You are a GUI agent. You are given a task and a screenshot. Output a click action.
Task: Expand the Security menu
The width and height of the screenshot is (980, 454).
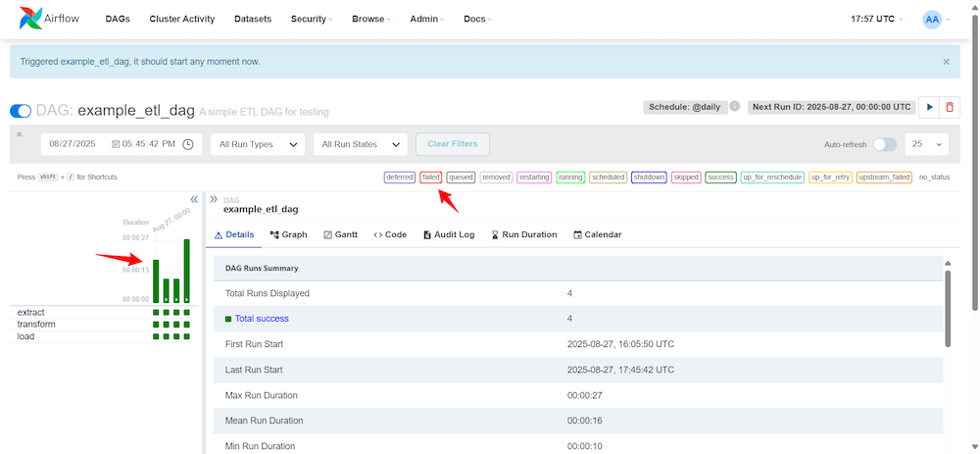(x=312, y=19)
